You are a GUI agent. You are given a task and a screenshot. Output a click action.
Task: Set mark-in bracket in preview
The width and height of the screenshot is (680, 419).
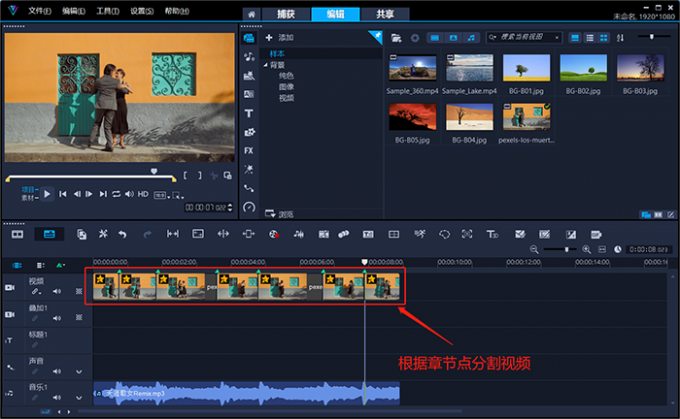[x=185, y=175]
